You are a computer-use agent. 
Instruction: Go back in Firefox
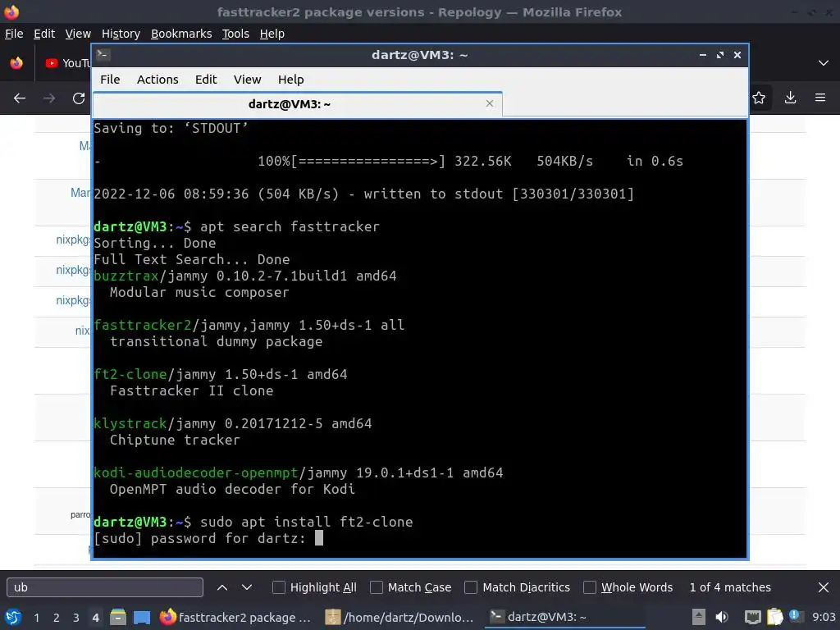(x=20, y=98)
